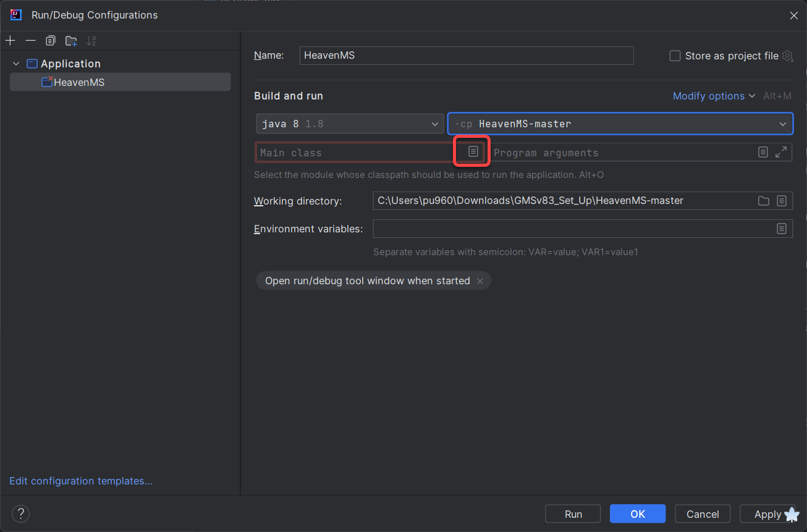Browse for main class icon
This screenshot has width=807, height=532.
coord(473,151)
